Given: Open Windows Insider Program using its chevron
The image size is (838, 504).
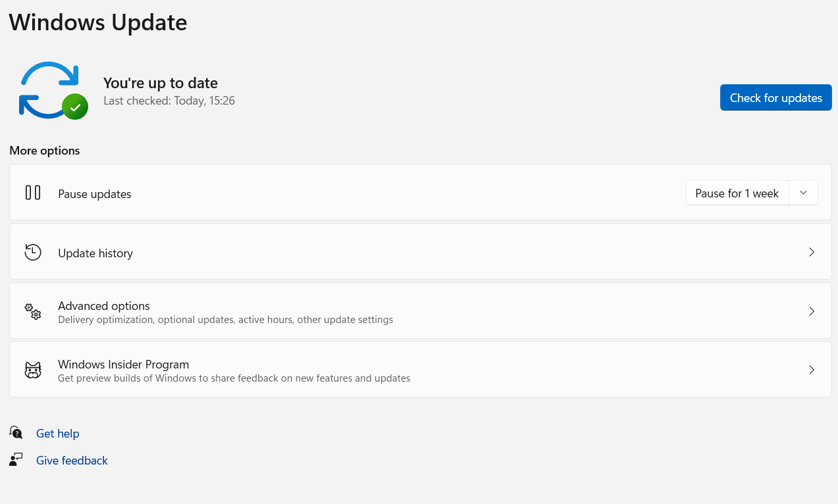Looking at the screenshot, I should (812, 370).
